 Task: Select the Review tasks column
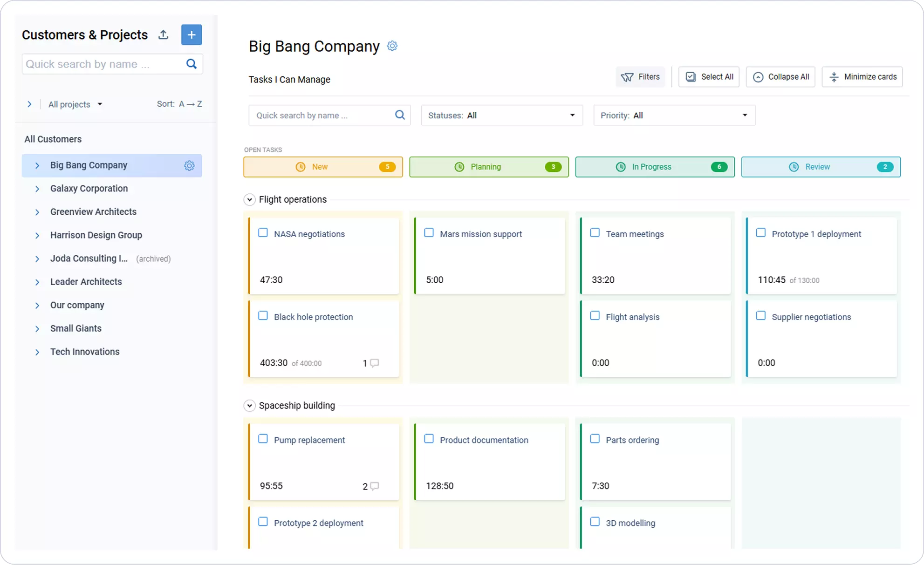tap(821, 167)
